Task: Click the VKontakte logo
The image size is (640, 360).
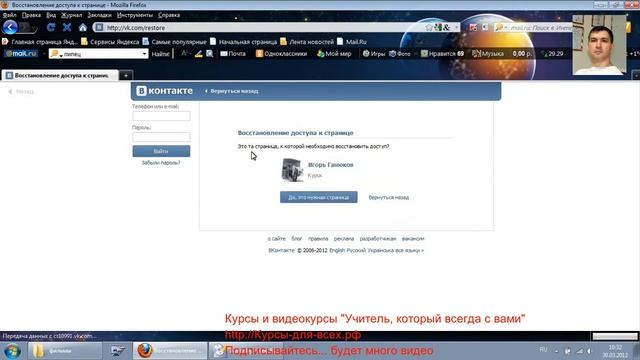Action: 164,91
